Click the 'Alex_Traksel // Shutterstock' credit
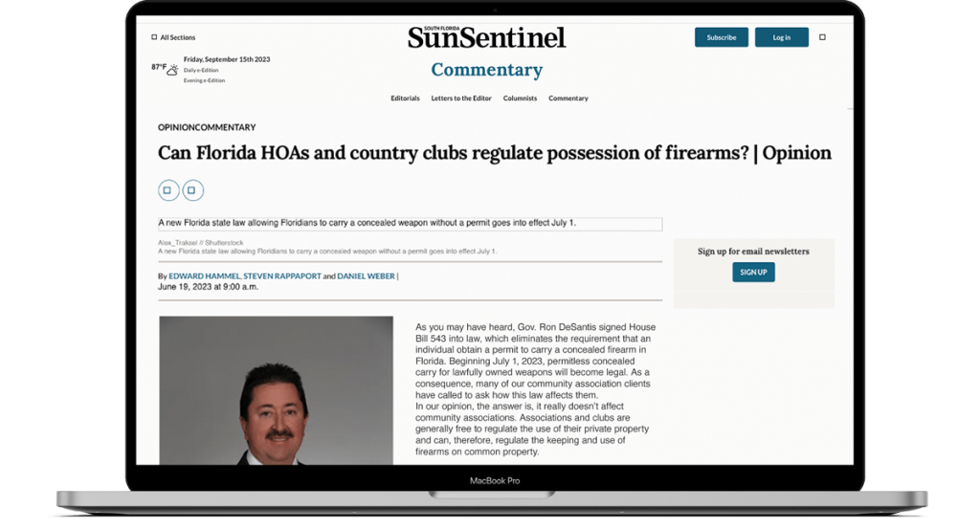 pyautogui.click(x=201, y=242)
